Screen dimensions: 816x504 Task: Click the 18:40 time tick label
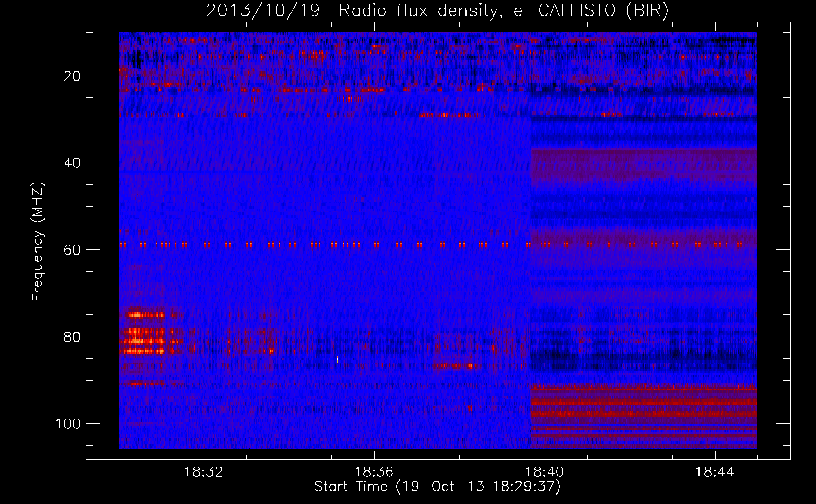[545, 472]
